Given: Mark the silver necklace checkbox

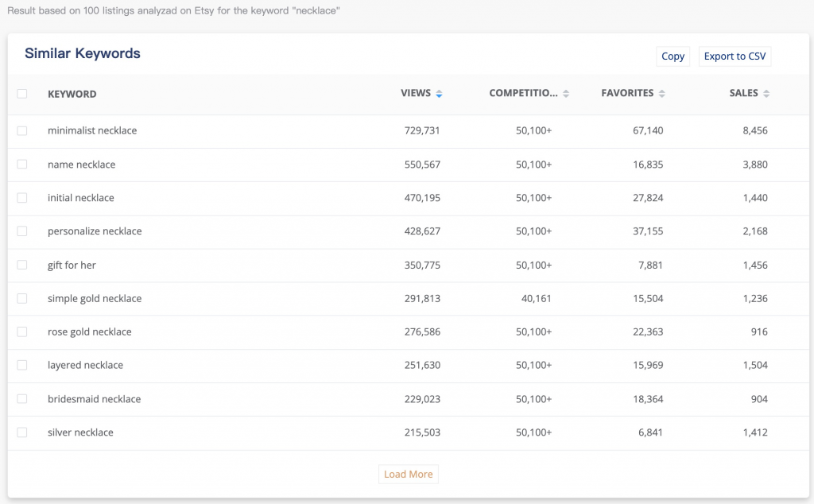Looking at the screenshot, I should pyautogui.click(x=22, y=432).
